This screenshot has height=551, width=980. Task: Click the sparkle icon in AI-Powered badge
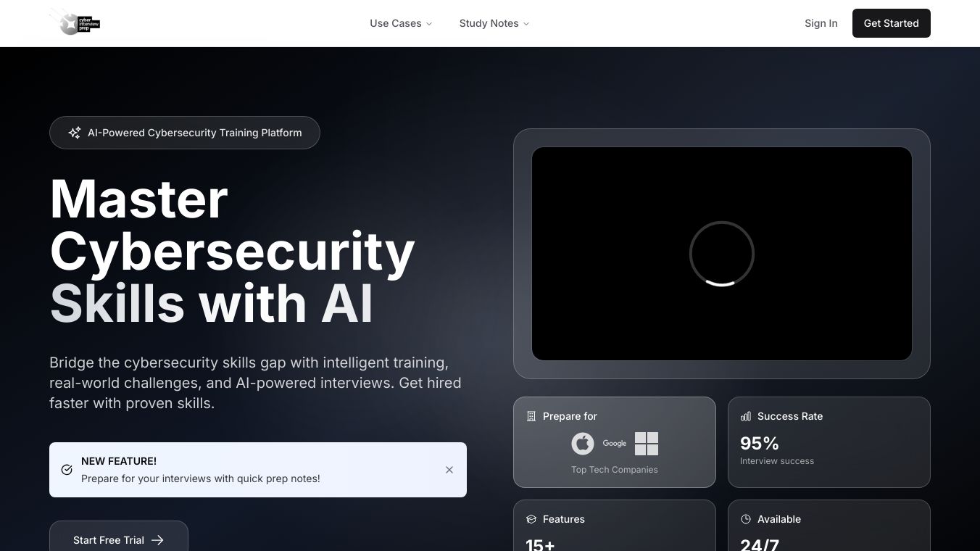click(x=74, y=133)
